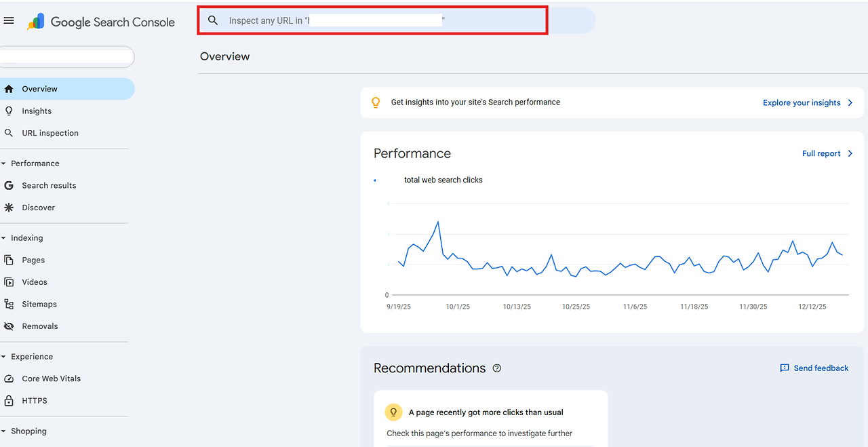Open Videos in the sidebar

[x=35, y=282]
